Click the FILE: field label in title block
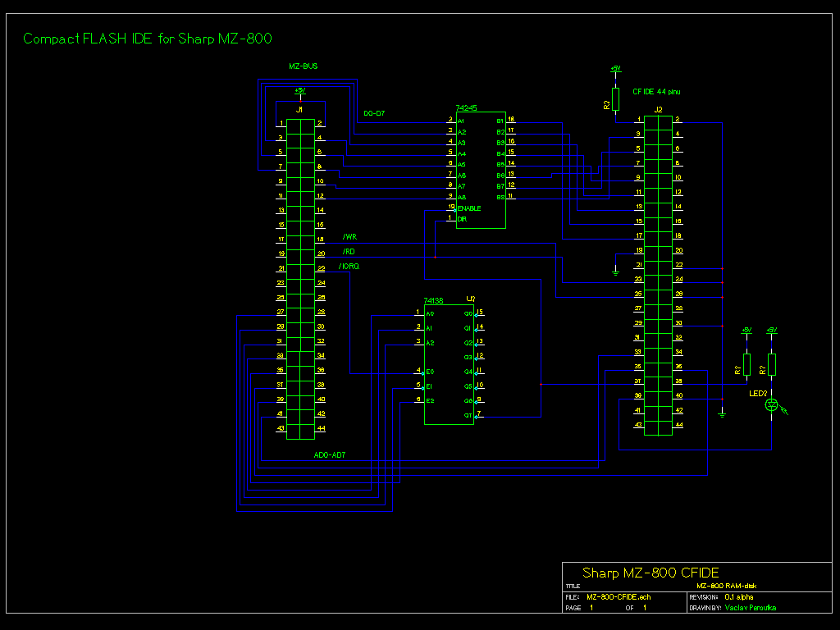Image resolution: width=840 pixels, height=630 pixels. pyautogui.click(x=571, y=597)
